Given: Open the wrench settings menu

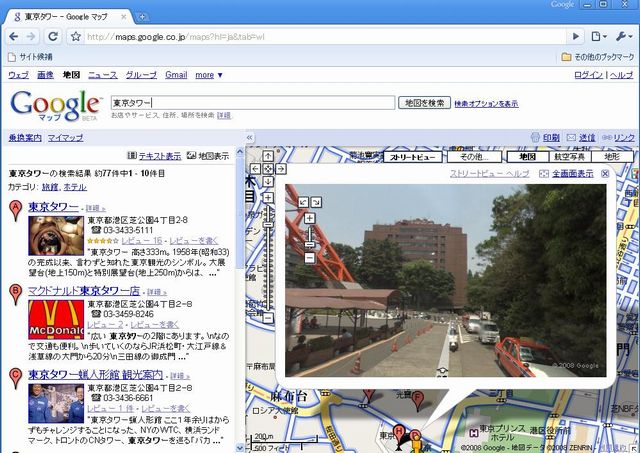Looking at the screenshot, I should [624, 37].
